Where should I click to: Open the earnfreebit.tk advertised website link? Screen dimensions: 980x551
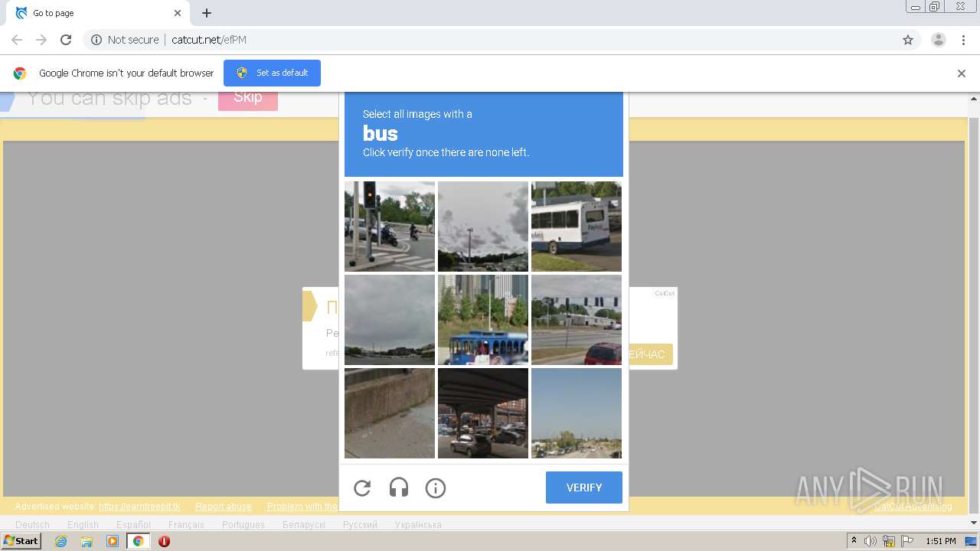[139, 507]
